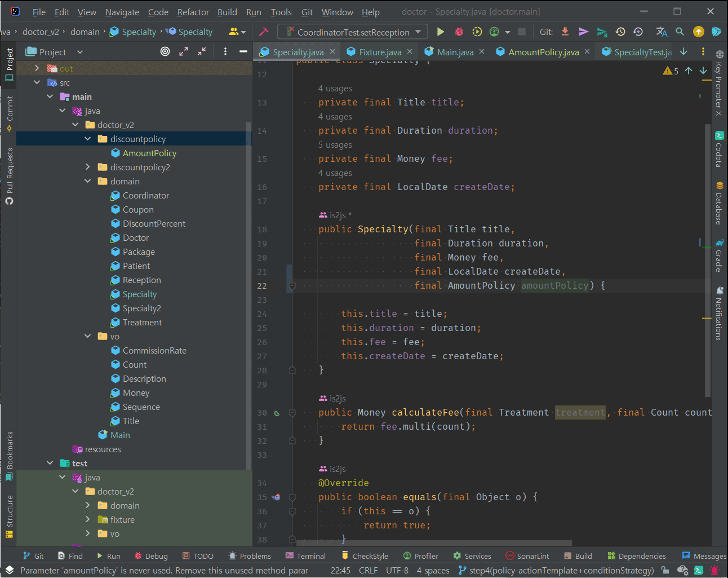Open the Terminal tool window button

click(305, 556)
